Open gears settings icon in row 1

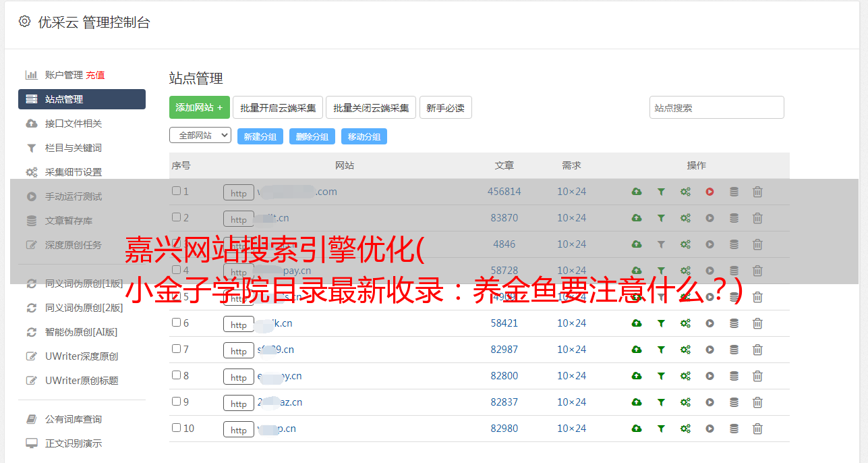point(685,192)
